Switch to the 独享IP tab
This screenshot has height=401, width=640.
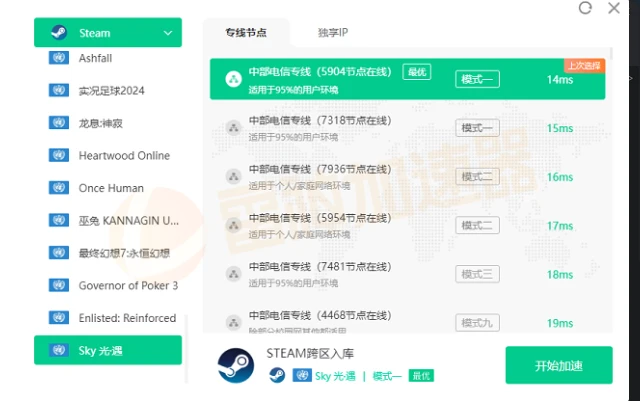[x=333, y=32]
